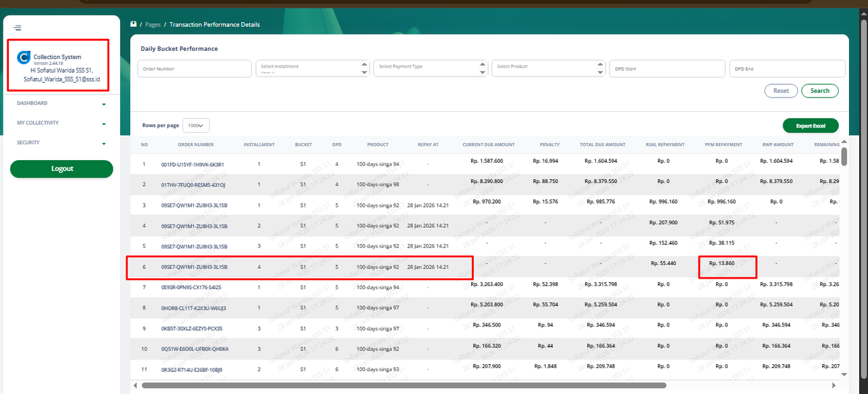The width and height of the screenshot is (868, 394).
Task: Click the RWP AMOUNT column header
Action: click(x=776, y=144)
